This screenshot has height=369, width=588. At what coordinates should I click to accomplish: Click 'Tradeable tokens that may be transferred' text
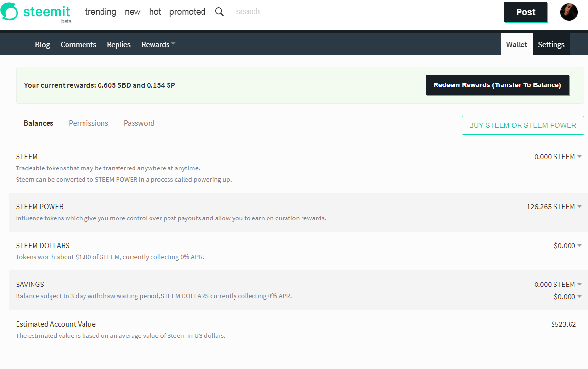click(x=108, y=168)
